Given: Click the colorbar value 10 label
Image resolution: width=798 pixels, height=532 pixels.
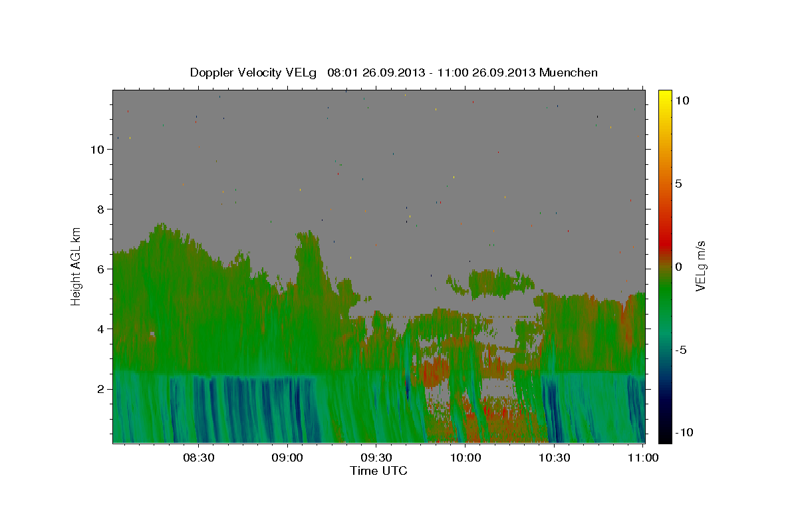Looking at the screenshot, I should tap(682, 100).
